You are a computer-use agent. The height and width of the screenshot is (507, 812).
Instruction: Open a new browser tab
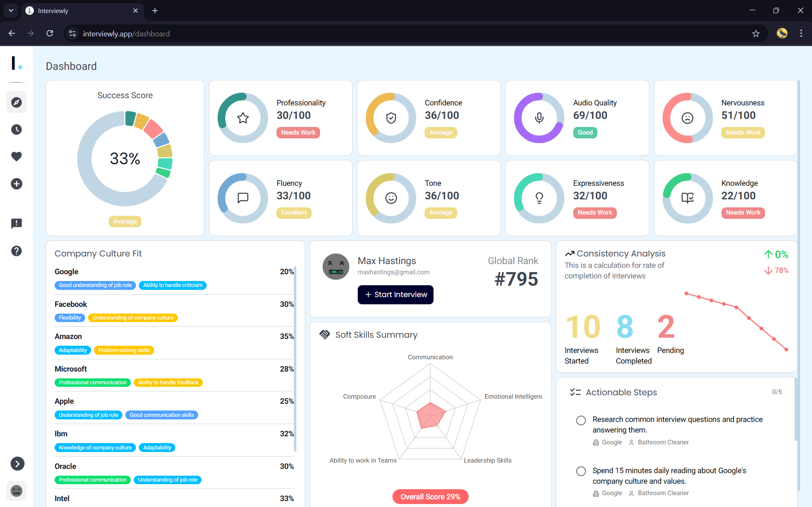[x=155, y=11]
